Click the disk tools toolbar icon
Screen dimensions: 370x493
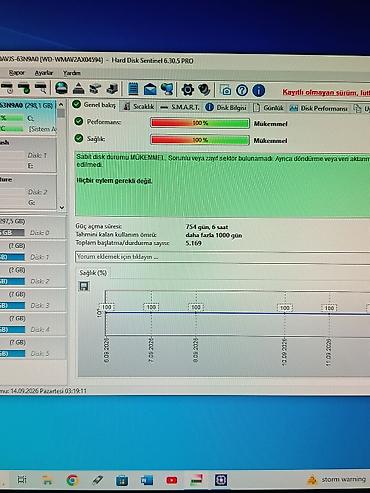coord(95,89)
